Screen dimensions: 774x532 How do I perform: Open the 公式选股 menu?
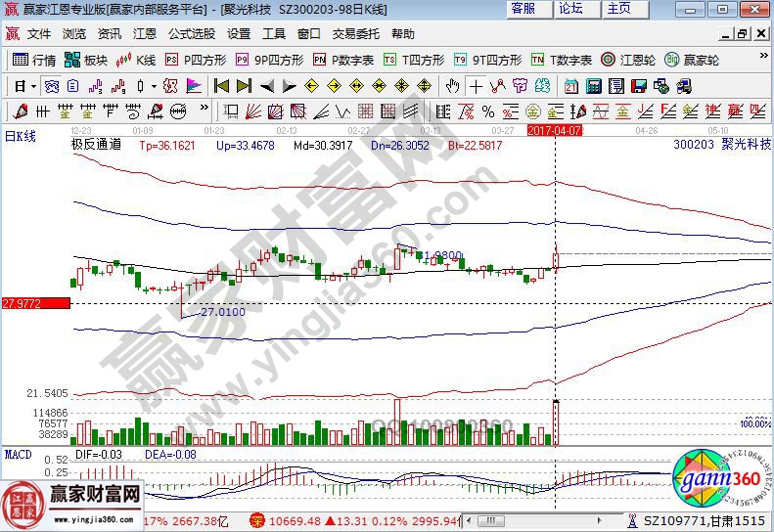pyautogui.click(x=191, y=33)
